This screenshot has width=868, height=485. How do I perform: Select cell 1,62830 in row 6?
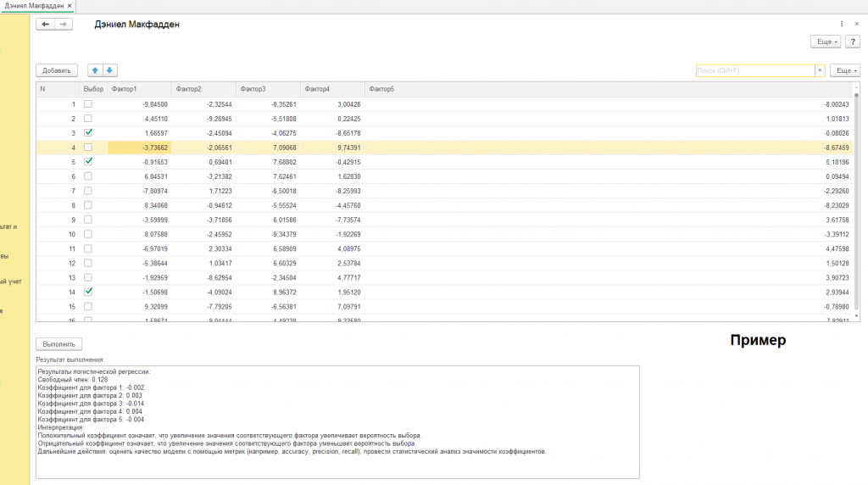tap(332, 176)
